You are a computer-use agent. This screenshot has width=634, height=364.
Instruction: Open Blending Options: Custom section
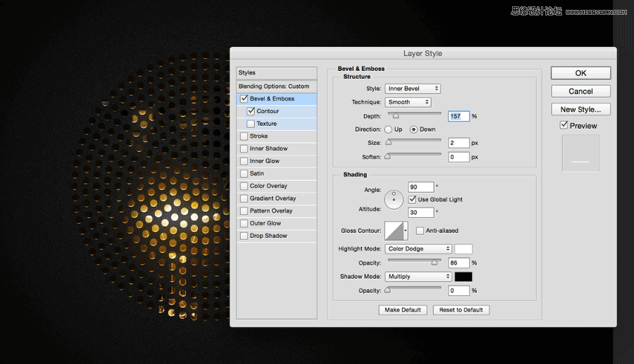pos(274,87)
